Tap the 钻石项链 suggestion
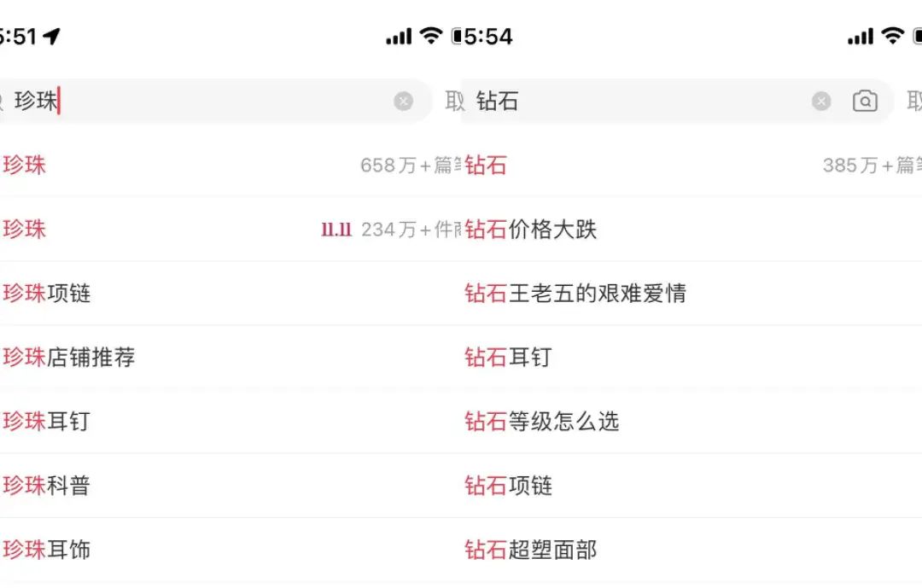922x588 pixels. pyautogui.click(x=509, y=486)
